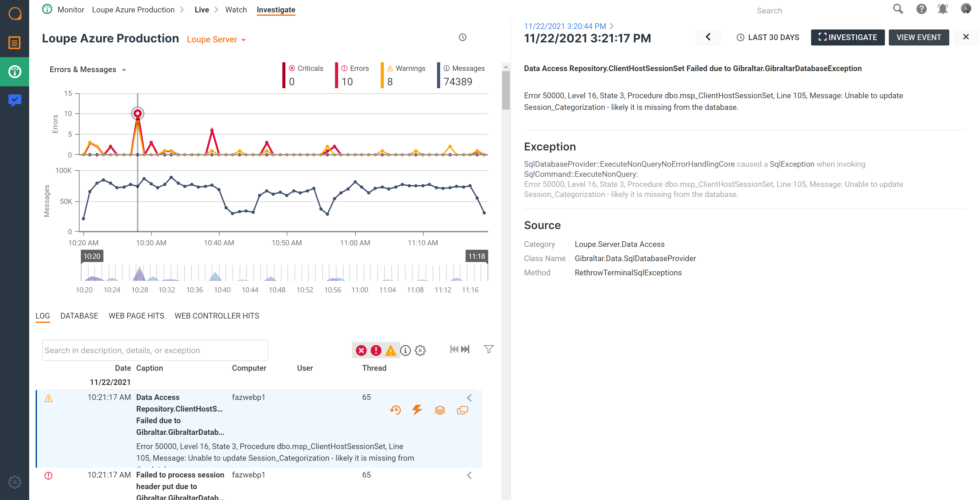Click the Computer column header
Screen dimensions: 980x500
point(249,368)
